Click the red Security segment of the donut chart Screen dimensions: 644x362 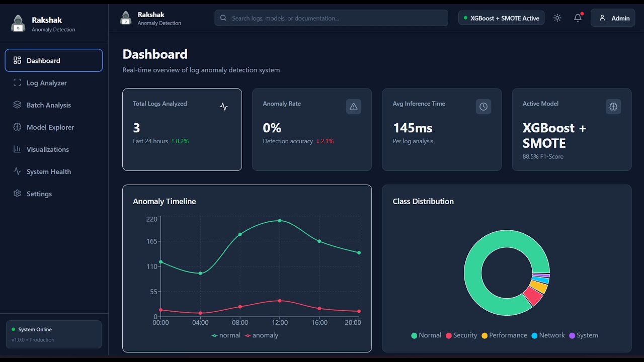[533, 297]
